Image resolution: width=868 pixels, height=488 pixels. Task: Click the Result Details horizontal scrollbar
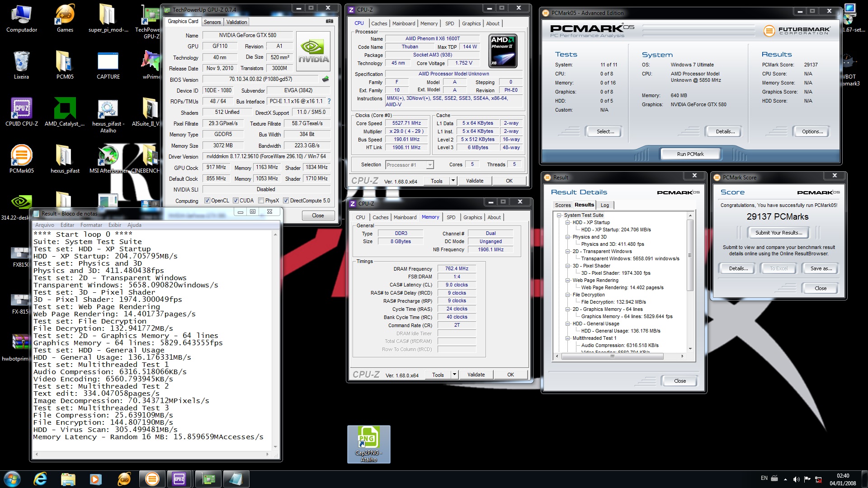pos(613,357)
